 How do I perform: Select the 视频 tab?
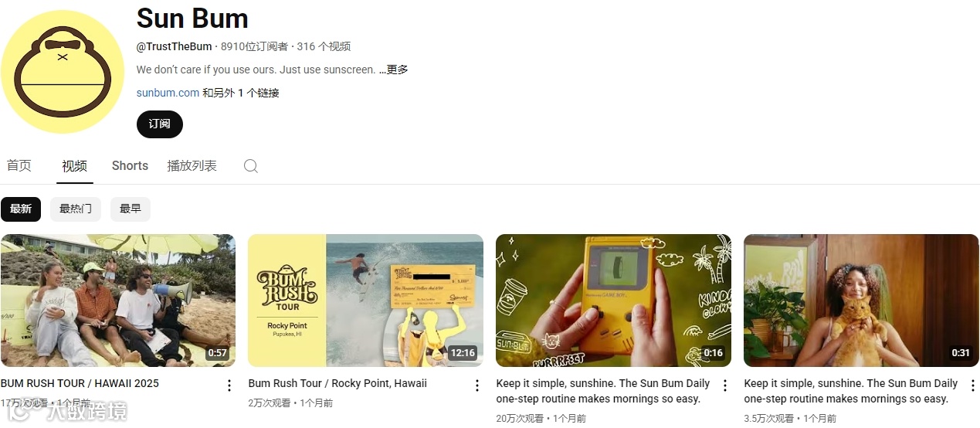point(75,165)
